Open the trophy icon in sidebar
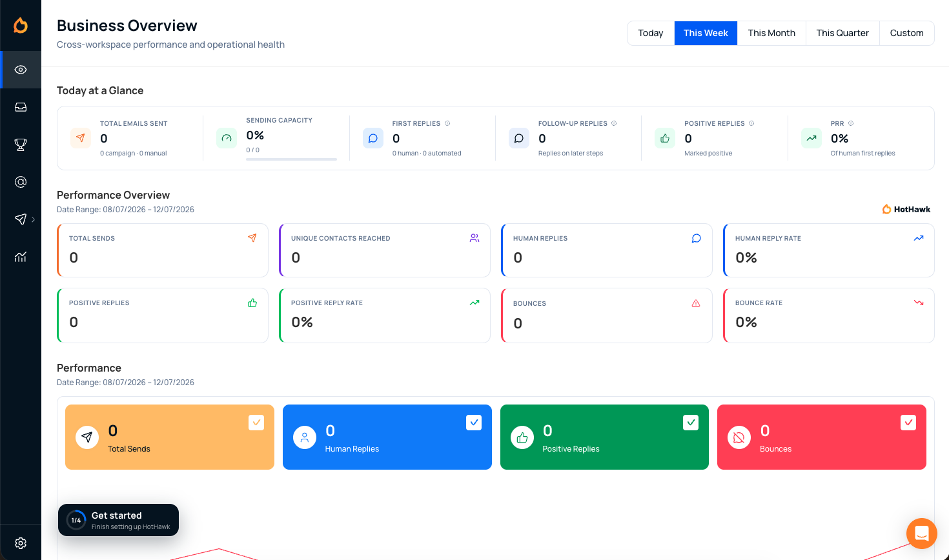Screen dimensions: 949x560 pyautogui.click(x=21, y=145)
